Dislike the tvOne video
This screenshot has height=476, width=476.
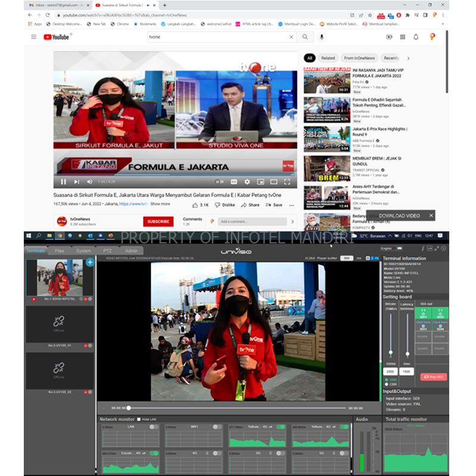pyautogui.click(x=225, y=205)
